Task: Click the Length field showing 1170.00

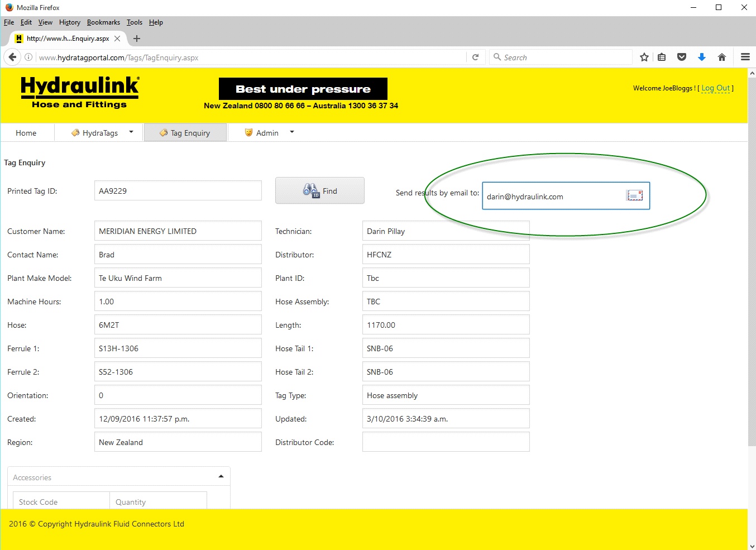Action: [x=446, y=324]
